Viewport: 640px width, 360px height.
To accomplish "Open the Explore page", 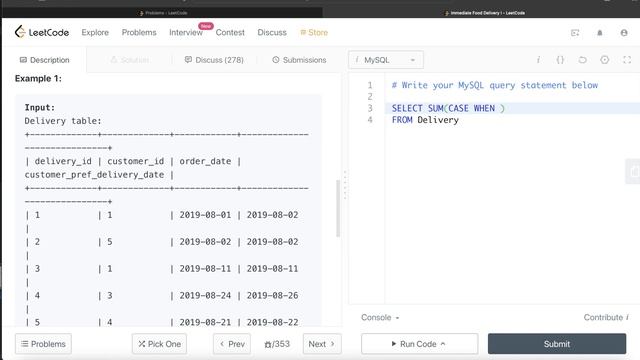I will click(x=95, y=32).
